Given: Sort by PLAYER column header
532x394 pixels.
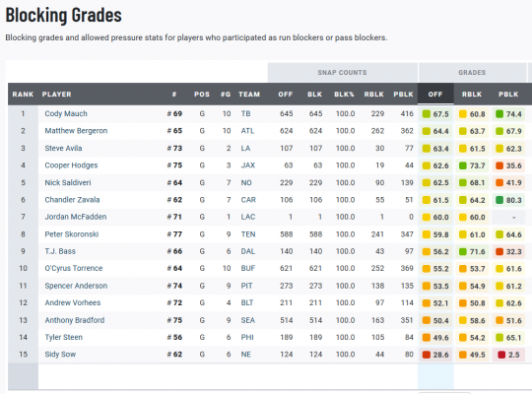Looking at the screenshot, I should click(57, 95).
